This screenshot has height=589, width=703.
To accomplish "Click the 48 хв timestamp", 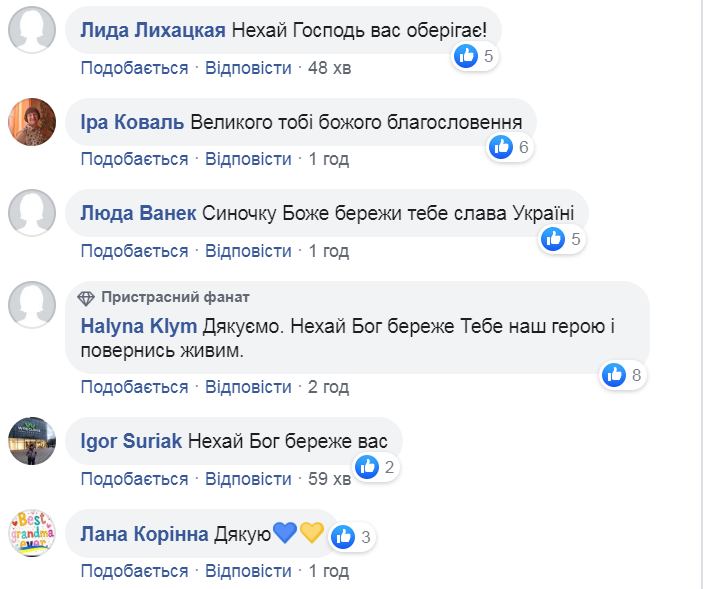I will click(328, 68).
